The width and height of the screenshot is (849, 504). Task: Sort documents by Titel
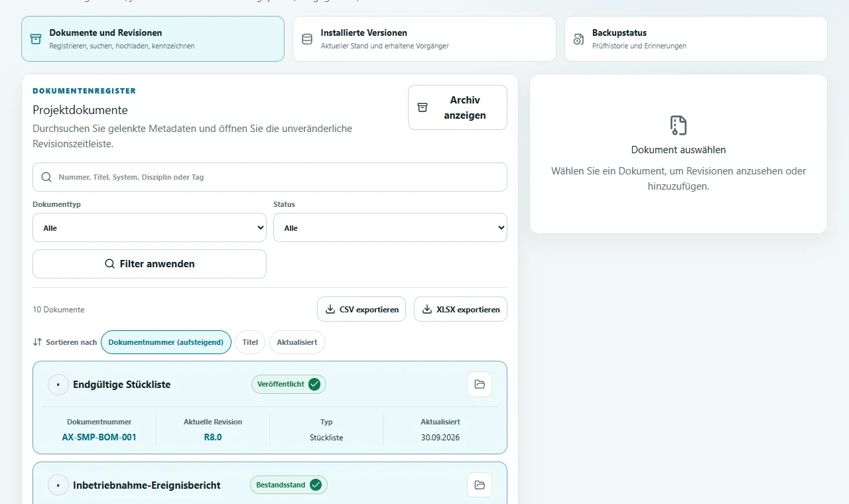[x=250, y=342]
